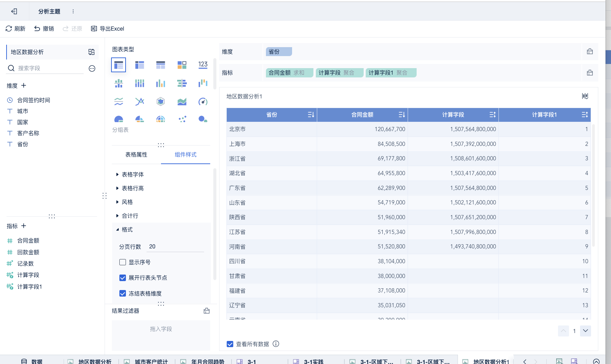This screenshot has height=364, width=611.
Task: Click the 刷新 refresh button
Action: coord(15,29)
